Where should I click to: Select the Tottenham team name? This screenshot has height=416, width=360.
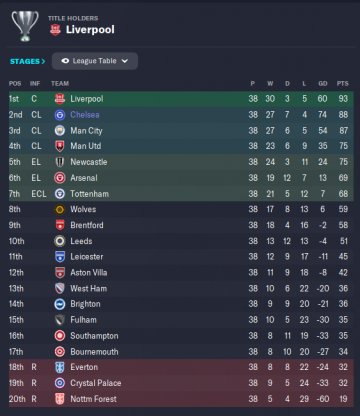pos(89,194)
